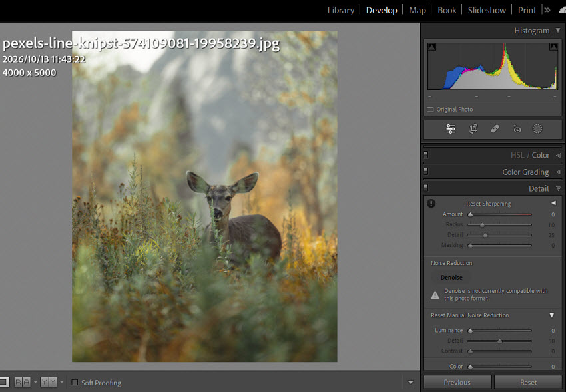Screen dimensions: 566x392
Task: Select Color in the HSL / Color header
Action: tap(541, 155)
